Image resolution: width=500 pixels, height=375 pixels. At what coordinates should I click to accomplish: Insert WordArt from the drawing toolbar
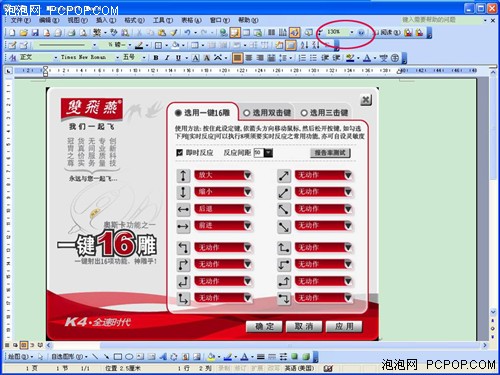(x=163, y=357)
